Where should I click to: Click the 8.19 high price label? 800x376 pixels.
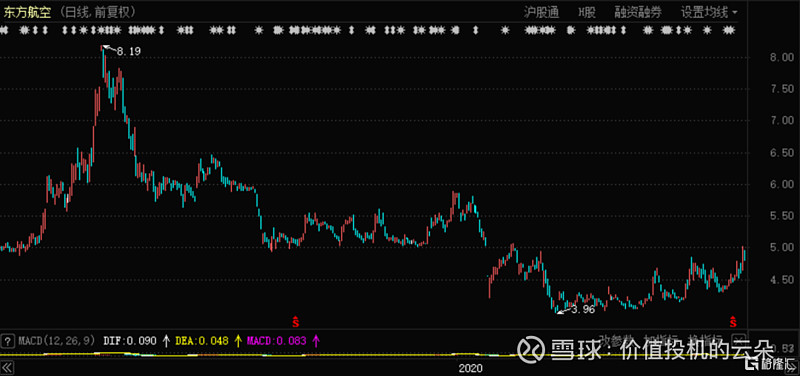[x=129, y=51]
